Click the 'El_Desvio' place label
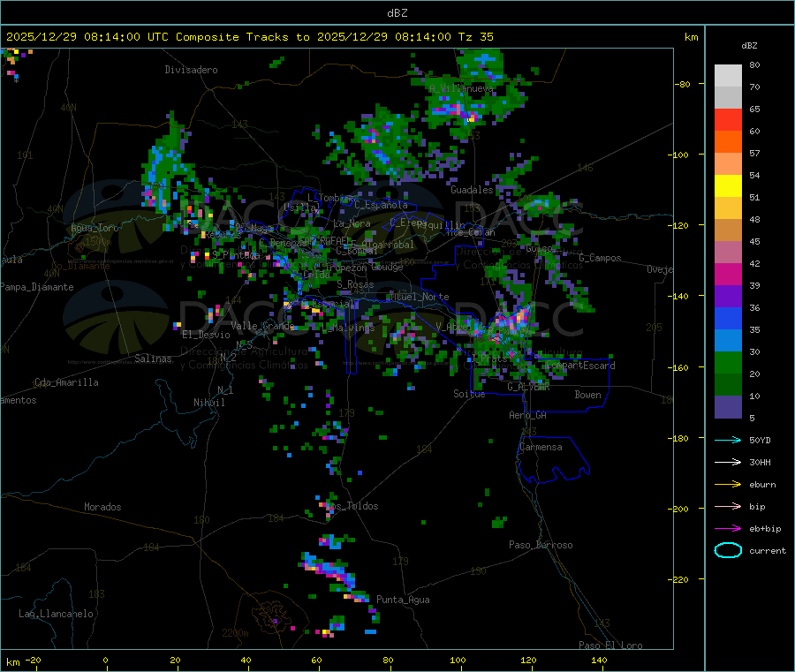 (206, 335)
